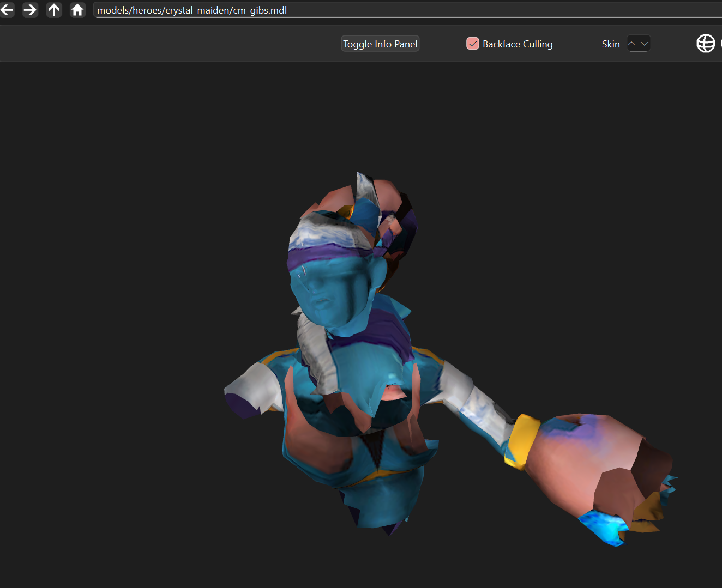The height and width of the screenshot is (588, 722).
Task: Go forward with the right arrow
Action: pyautogui.click(x=31, y=10)
